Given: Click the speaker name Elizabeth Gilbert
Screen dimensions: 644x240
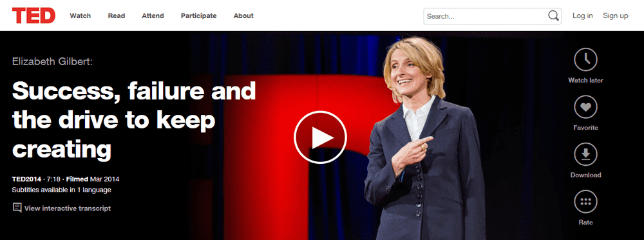Looking at the screenshot, I should coord(53,62).
